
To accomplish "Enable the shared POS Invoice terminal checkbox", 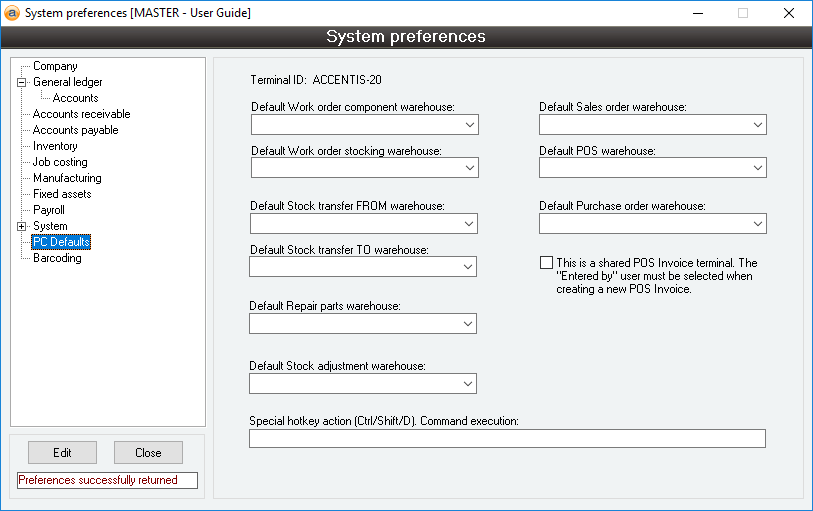I will coord(546,263).
